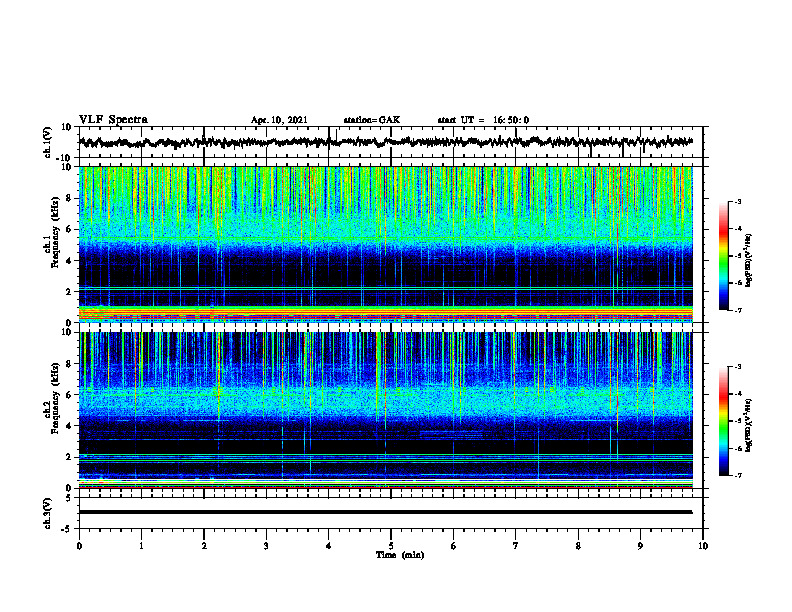792x612 pixels.
Task: Click the "-7" tick on ch.2 colorbar
Action: (738, 476)
